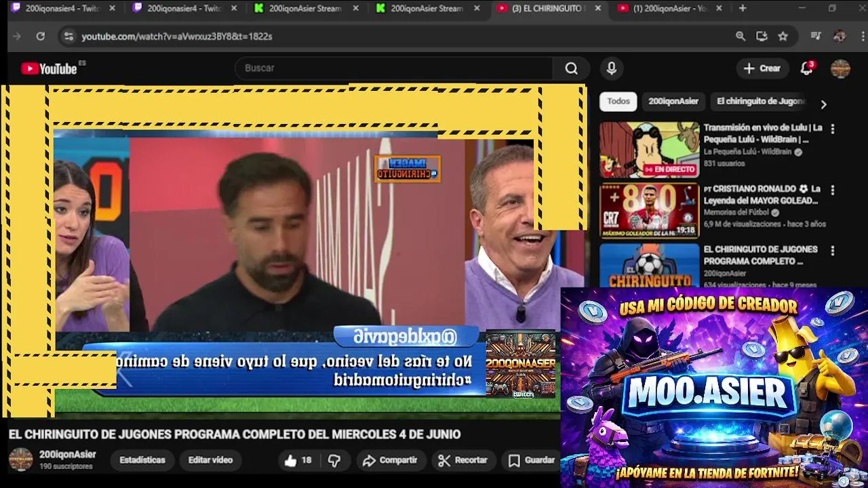
Task: Select El chiringuito de Jugones filter chip
Action: click(760, 101)
